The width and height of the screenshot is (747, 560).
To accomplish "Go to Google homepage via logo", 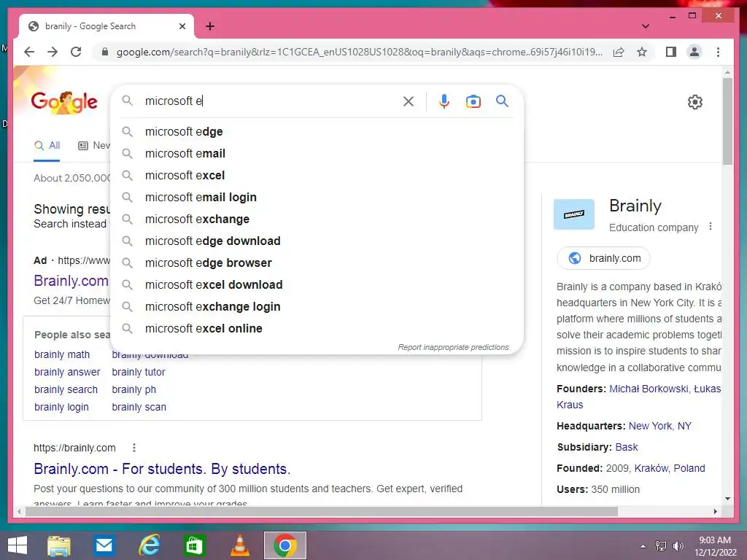I will [x=64, y=102].
